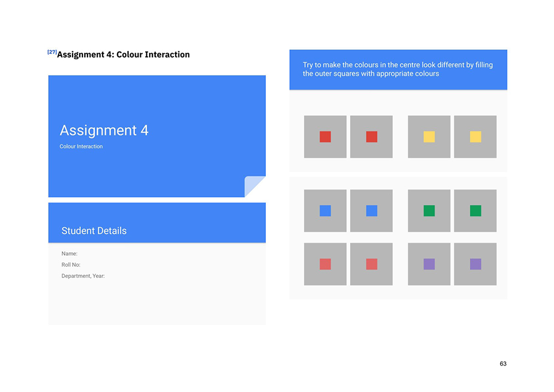Click page number 63
Screen dimensions: 554x392
[x=503, y=364]
